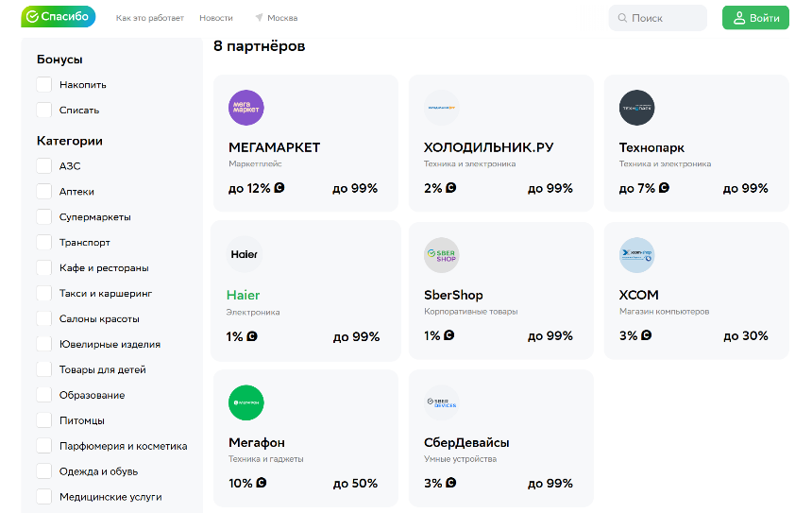Enable the Накопить bonus checkbox
Screen dimensions: 812x513
44,85
